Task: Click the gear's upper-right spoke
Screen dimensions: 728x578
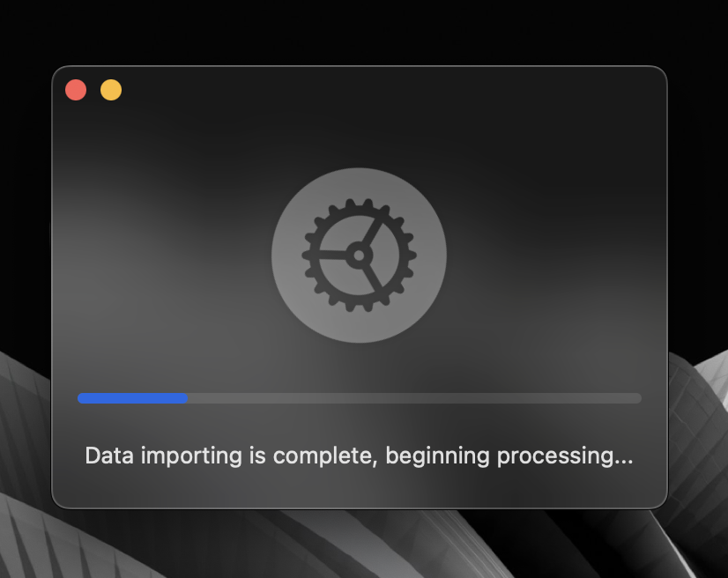Action: coord(374,230)
